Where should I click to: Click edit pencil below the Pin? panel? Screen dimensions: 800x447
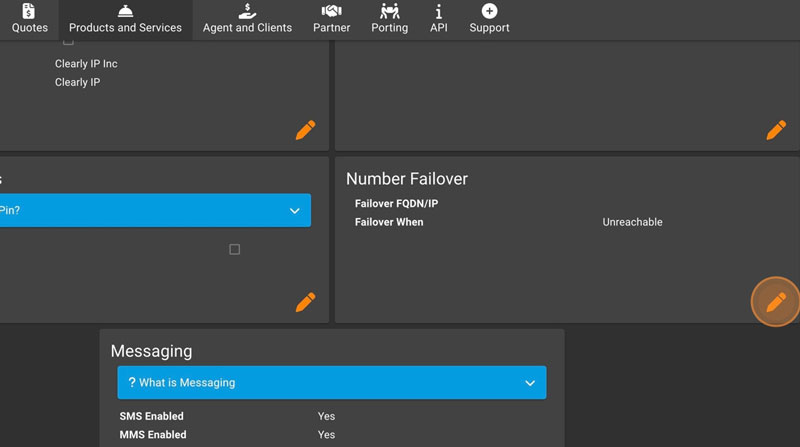coord(305,302)
